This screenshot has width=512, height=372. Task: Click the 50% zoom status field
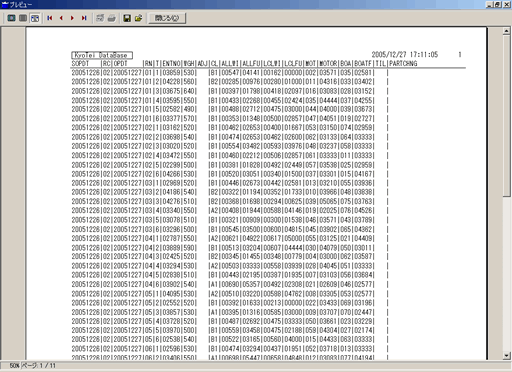[14, 365]
